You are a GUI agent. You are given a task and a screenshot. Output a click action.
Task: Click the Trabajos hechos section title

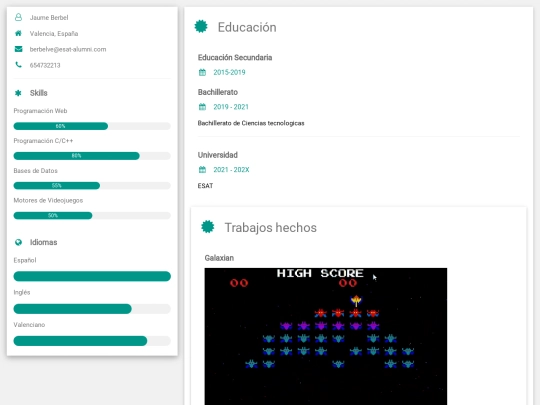270,228
